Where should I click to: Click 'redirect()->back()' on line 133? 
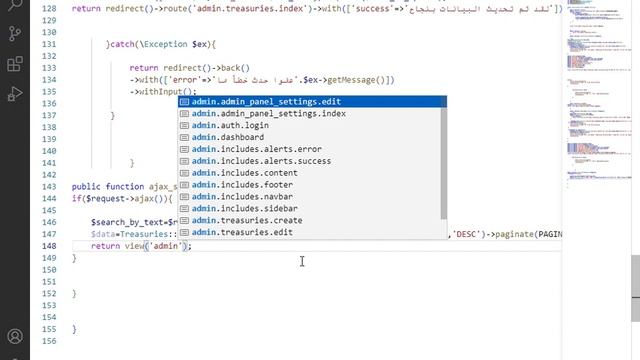click(x=207, y=68)
